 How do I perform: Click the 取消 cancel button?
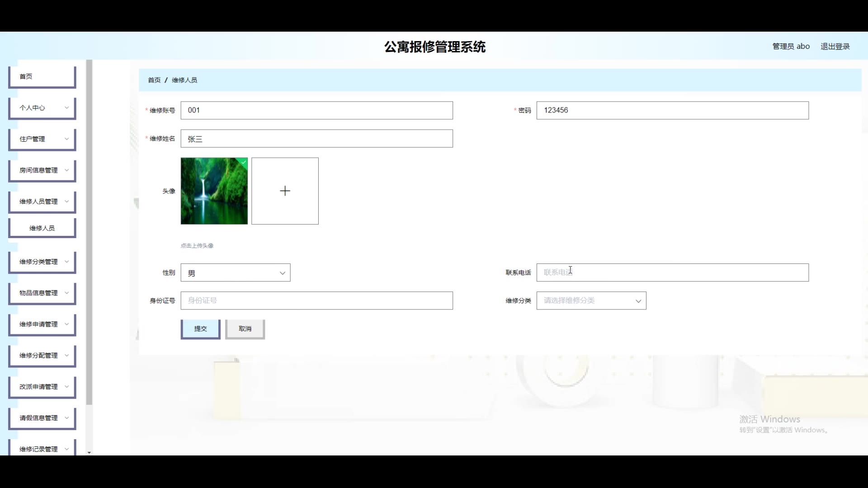(245, 329)
